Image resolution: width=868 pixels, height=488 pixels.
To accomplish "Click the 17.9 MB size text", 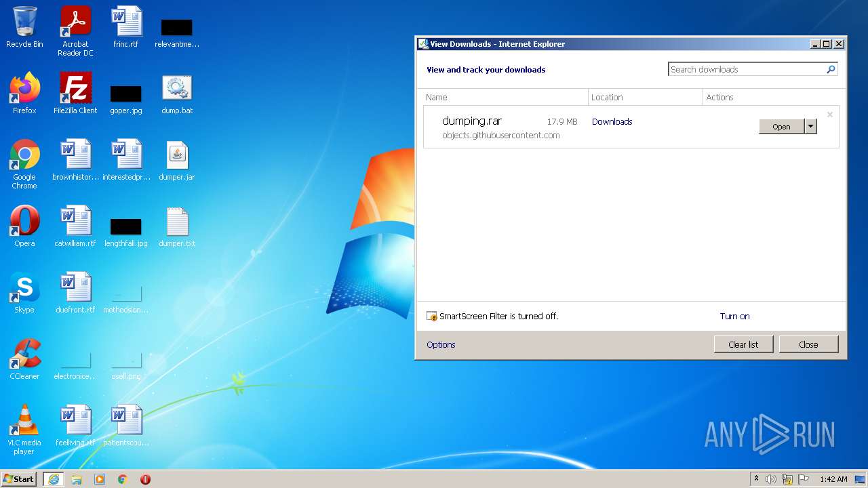I will pyautogui.click(x=562, y=122).
